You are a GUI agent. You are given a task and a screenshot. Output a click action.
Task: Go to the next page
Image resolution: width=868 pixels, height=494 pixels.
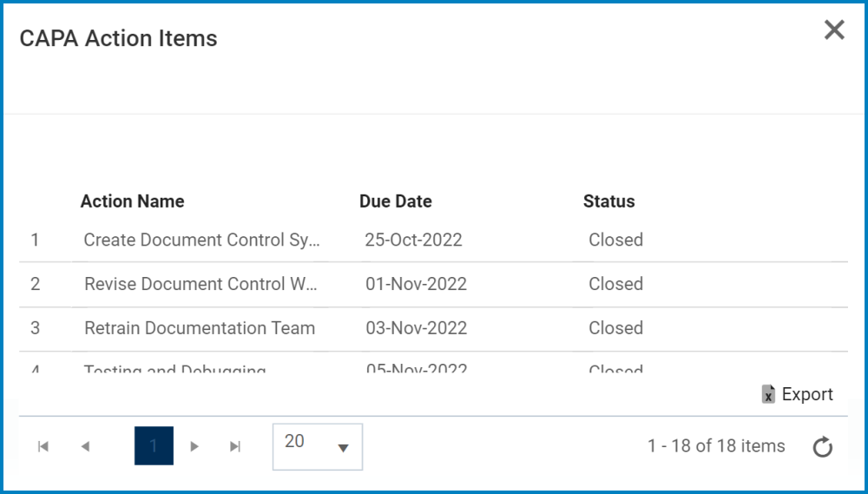(x=194, y=446)
